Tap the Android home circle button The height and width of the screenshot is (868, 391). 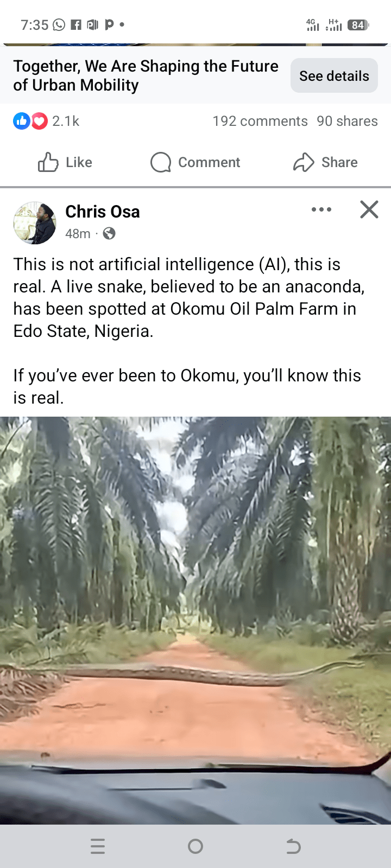point(195,846)
